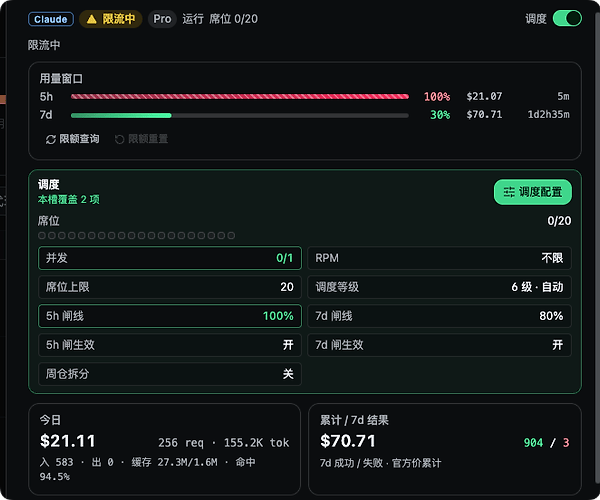Click the 904 success count
The height and width of the screenshot is (500, 600).
pos(533,443)
